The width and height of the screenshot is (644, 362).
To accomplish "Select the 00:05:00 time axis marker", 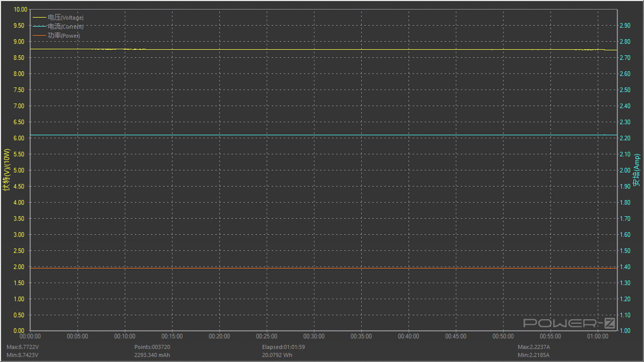I will coord(77,336).
